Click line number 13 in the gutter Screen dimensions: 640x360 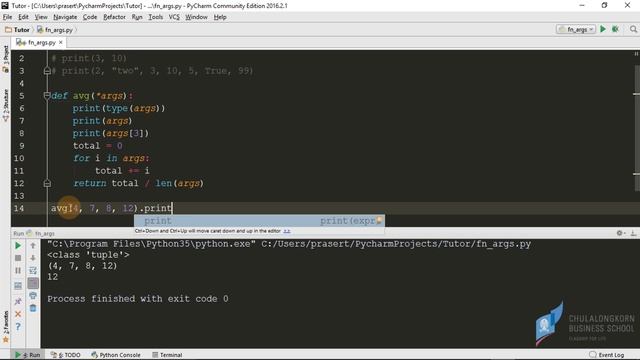coord(19,196)
